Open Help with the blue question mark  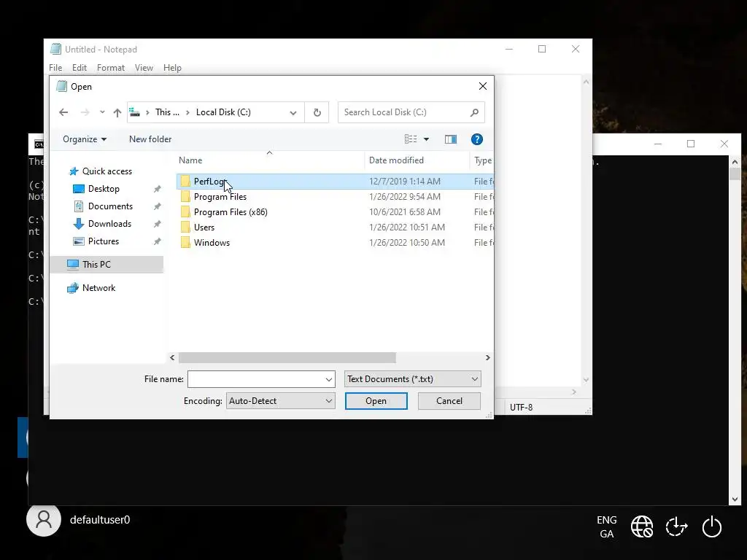point(477,139)
